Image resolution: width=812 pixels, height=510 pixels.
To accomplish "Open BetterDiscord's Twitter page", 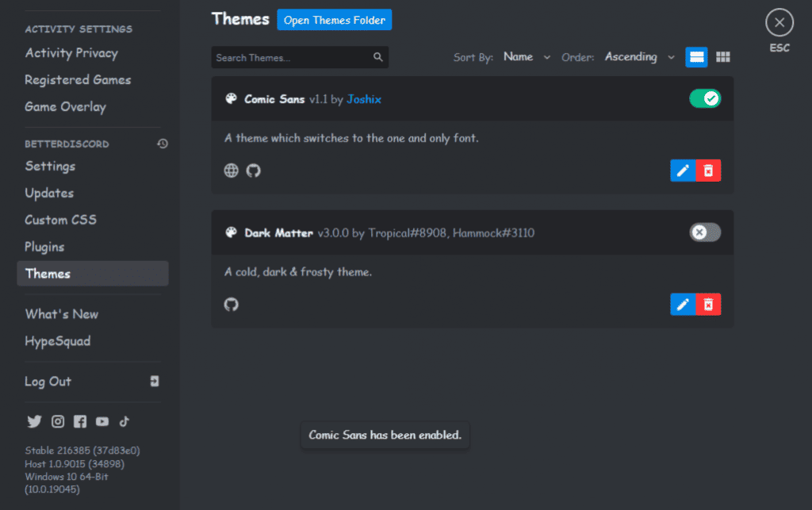I will [x=34, y=421].
